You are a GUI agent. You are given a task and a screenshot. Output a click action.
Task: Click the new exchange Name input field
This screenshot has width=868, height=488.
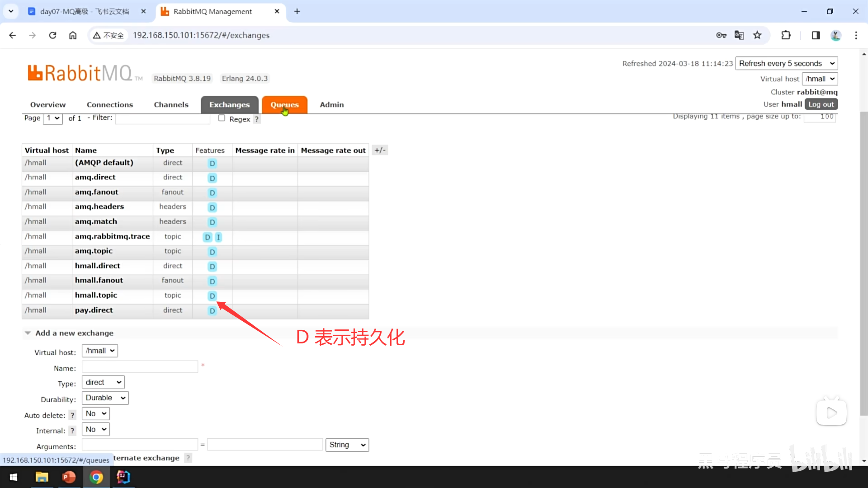pyautogui.click(x=140, y=367)
